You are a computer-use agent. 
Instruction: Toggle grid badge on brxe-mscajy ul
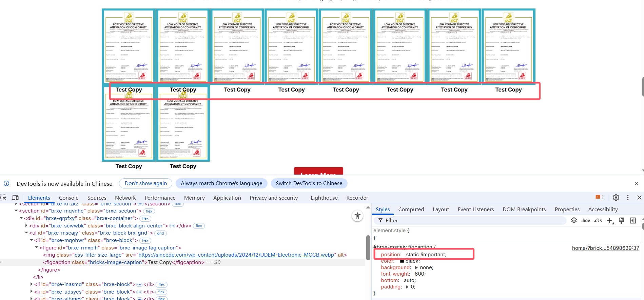tap(160, 233)
